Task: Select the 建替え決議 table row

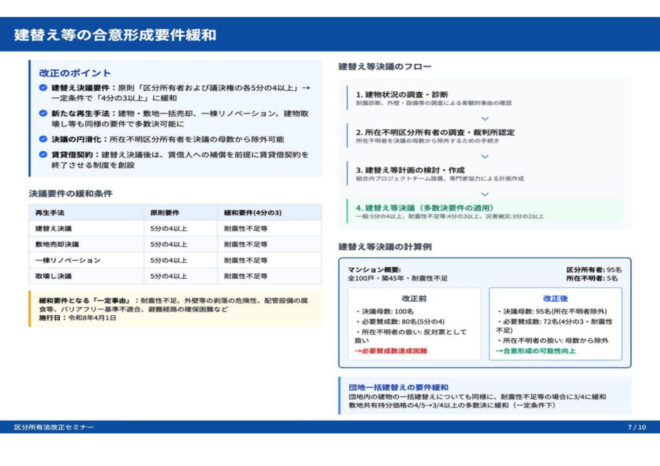Action: click(x=176, y=229)
